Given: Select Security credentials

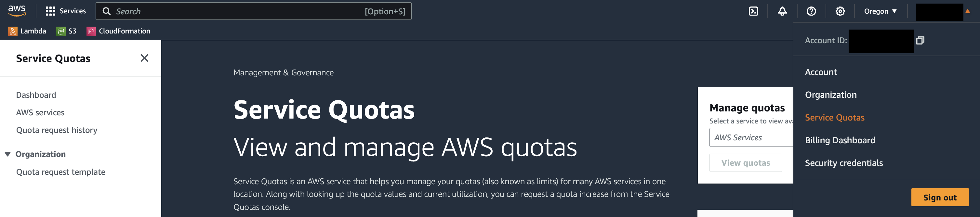Looking at the screenshot, I should [x=844, y=163].
